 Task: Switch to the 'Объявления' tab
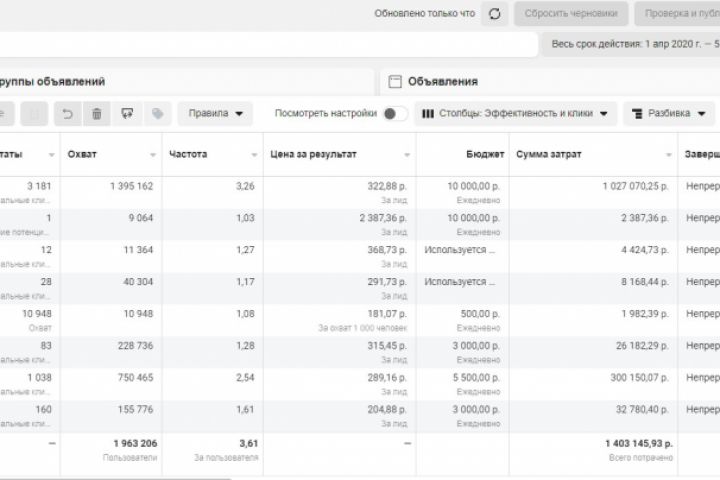tap(443, 82)
